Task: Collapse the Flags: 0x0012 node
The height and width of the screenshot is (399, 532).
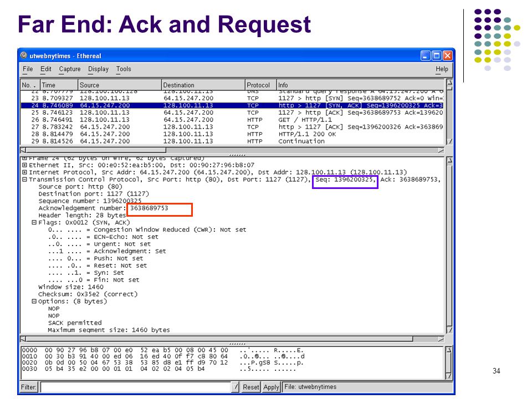Action: [34, 223]
